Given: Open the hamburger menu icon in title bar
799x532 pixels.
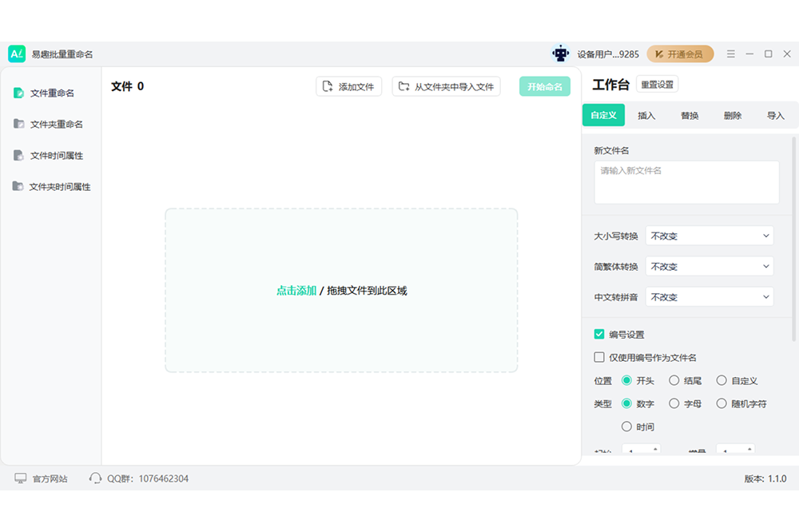Looking at the screenshot, I should point(730,54).
